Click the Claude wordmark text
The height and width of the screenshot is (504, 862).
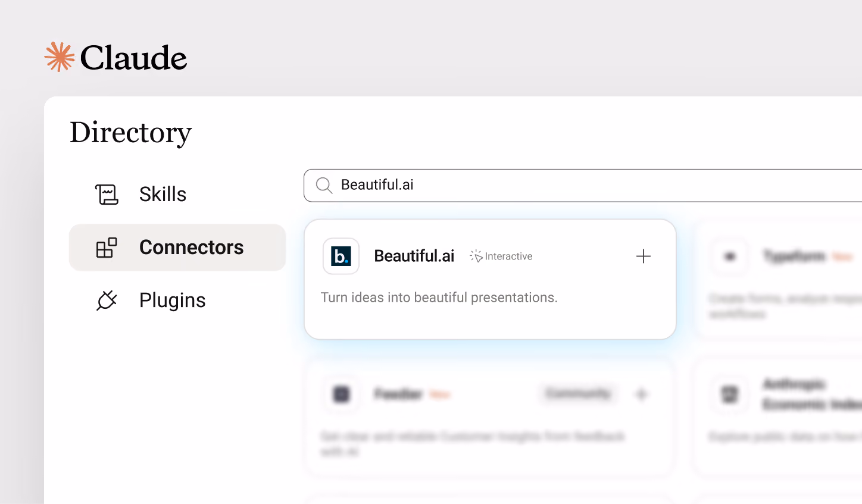pos(133,58)
